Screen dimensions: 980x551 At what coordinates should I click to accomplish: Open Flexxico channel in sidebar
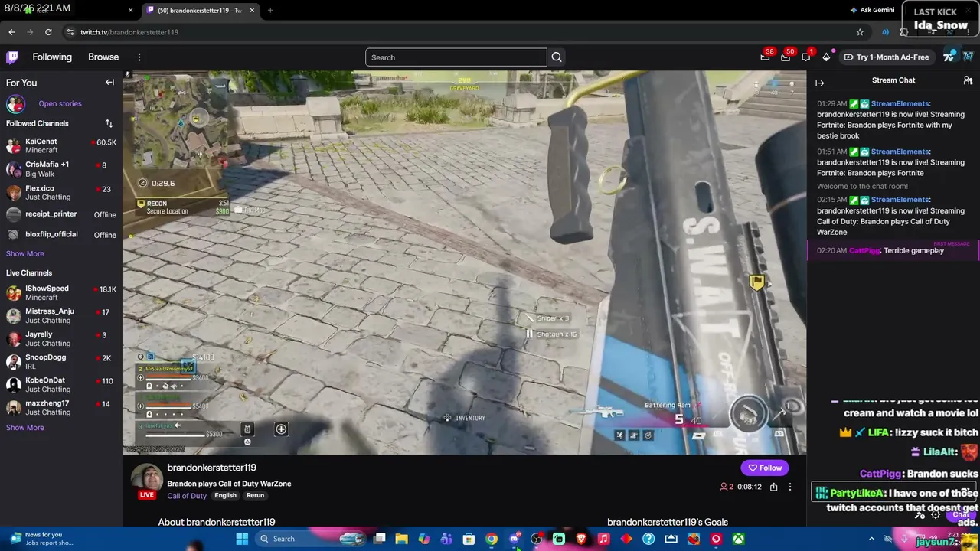coord(61,192)
